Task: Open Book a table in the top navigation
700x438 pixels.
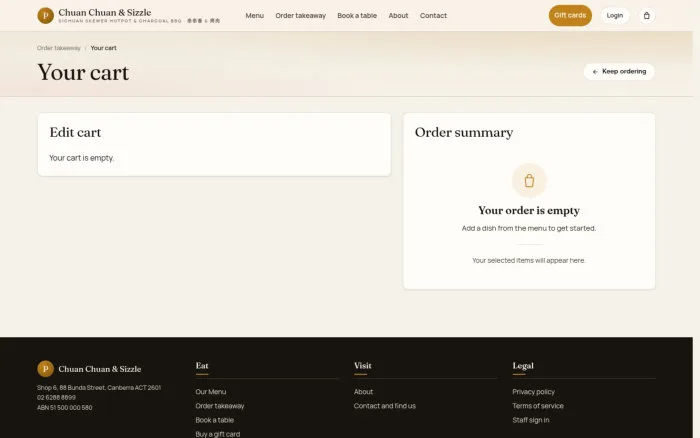Action: [x=357, y=16]
